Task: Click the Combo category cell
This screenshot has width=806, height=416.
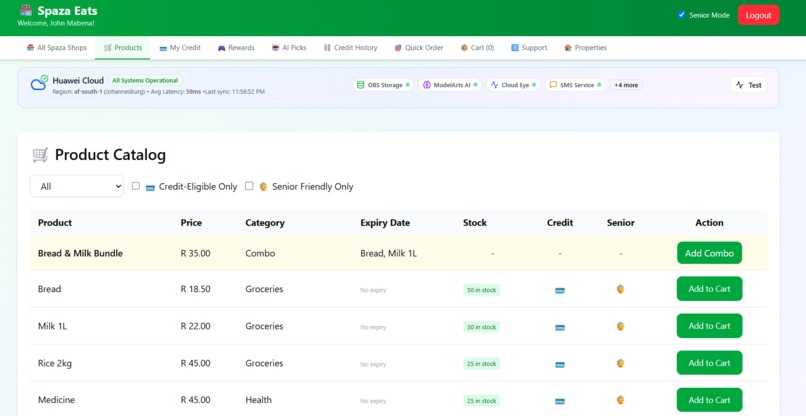Action: [x=260, y=253]
